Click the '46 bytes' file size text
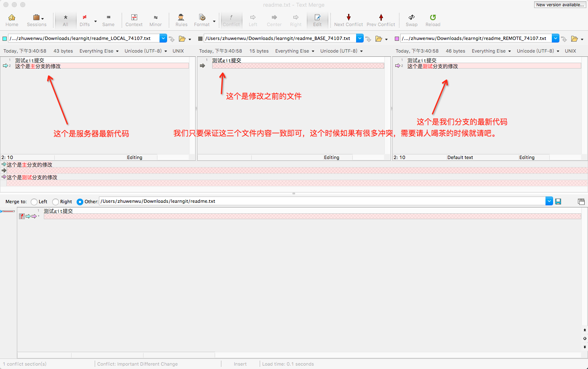This screenshot has height=369, width=588. 455,51
